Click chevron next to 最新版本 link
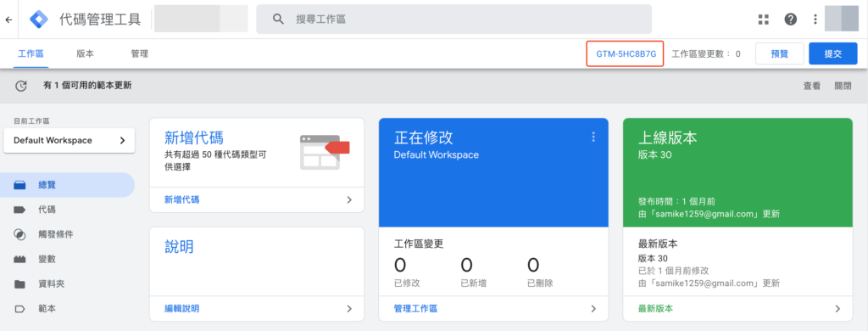This screenshot has width=868, height=331. (x=837, y=309)
